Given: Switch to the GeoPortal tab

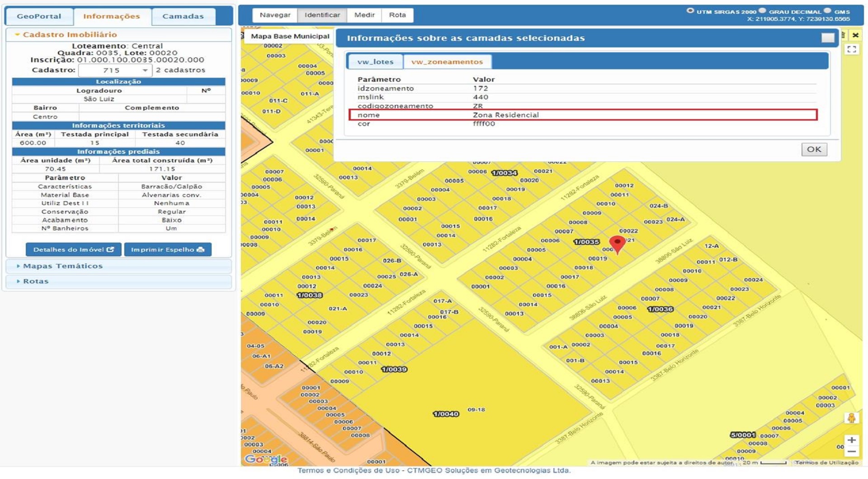Looking at the screenshot, I should click(39, 16).
